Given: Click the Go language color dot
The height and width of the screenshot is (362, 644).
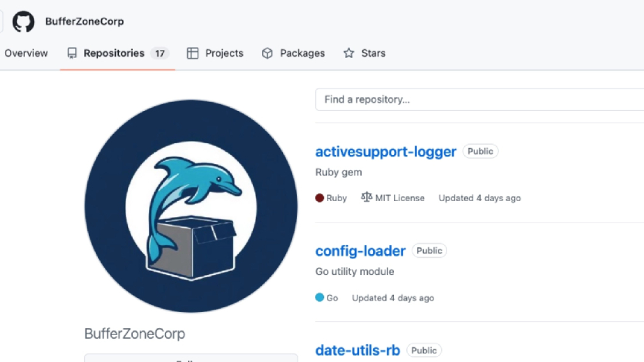Looking at the screenshot, I should pyautogui.click(x=320, y=297).
